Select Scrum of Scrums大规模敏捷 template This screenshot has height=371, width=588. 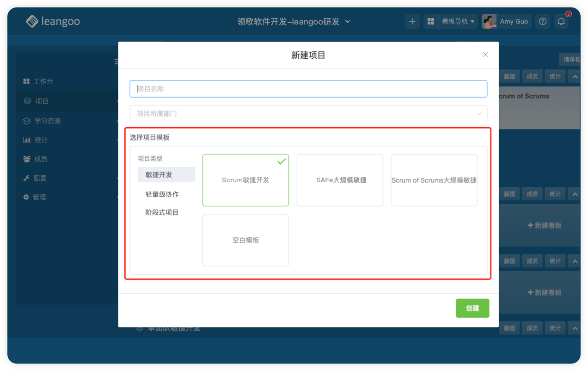point(434,180)
